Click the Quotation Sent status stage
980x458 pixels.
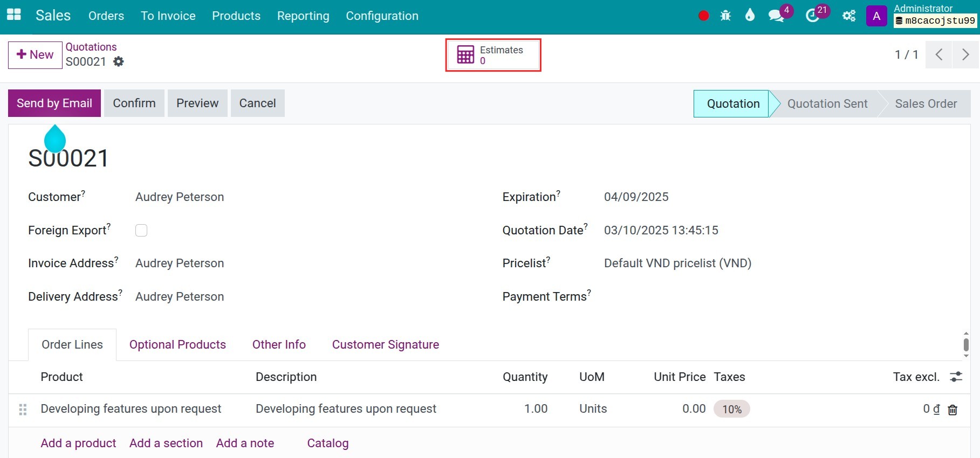point(827,103)
